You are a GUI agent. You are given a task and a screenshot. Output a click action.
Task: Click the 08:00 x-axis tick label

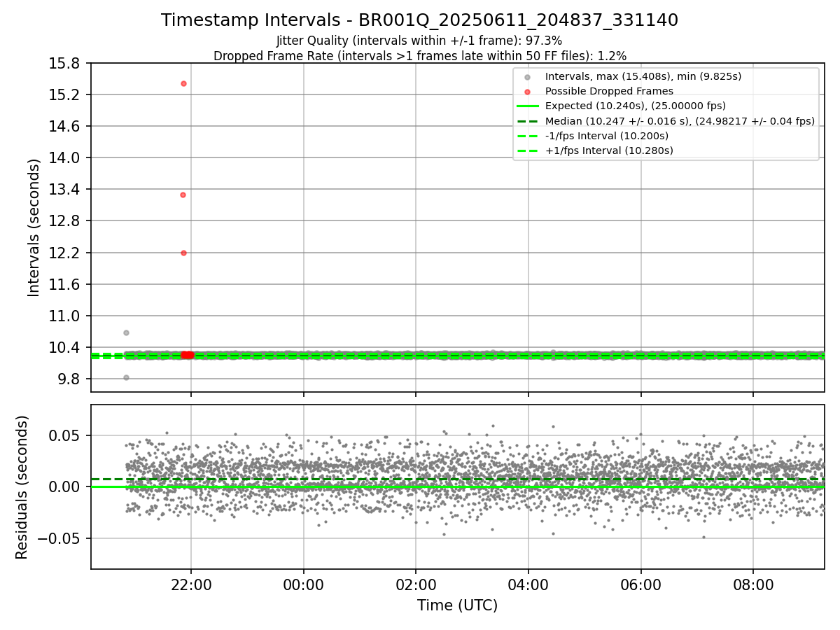[753, 584]
